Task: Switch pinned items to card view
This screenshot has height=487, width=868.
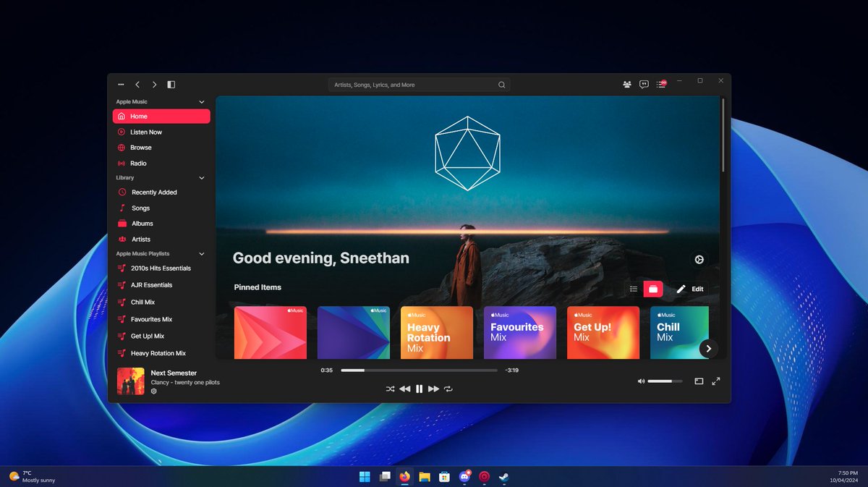Action: tap(653, 289)
